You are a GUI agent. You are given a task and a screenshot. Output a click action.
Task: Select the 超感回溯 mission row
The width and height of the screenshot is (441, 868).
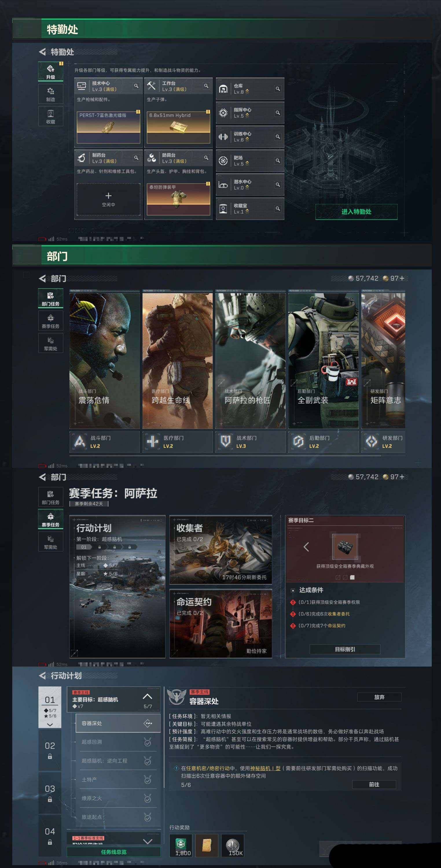(118, 742)
